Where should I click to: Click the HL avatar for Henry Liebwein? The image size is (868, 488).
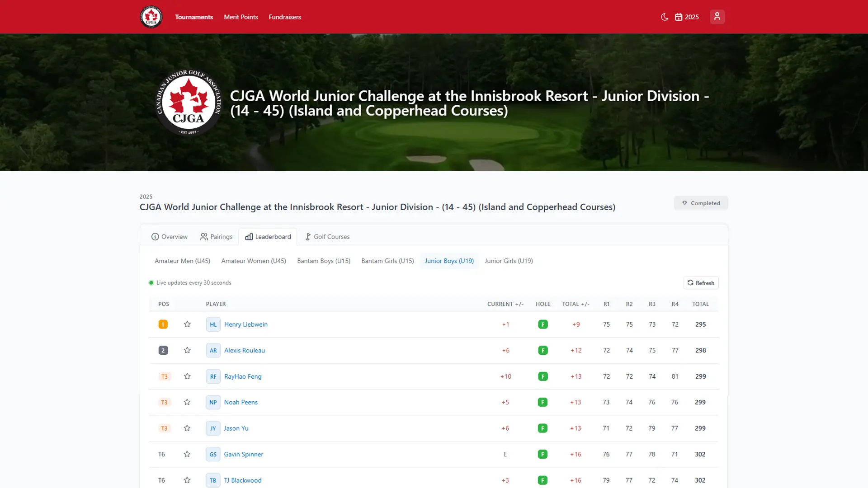click(x=213, y=324)
